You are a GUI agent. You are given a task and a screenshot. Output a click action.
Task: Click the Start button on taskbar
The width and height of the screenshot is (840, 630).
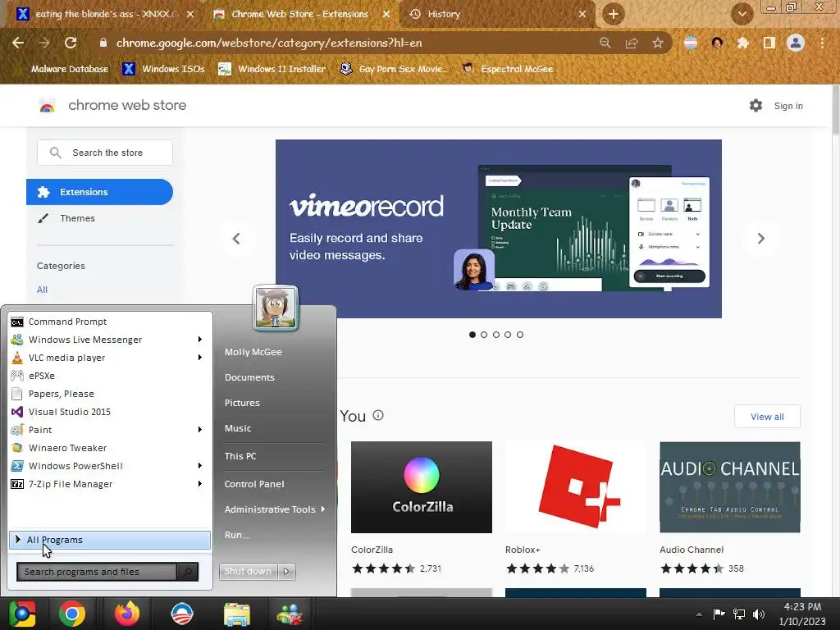[22, 614]
